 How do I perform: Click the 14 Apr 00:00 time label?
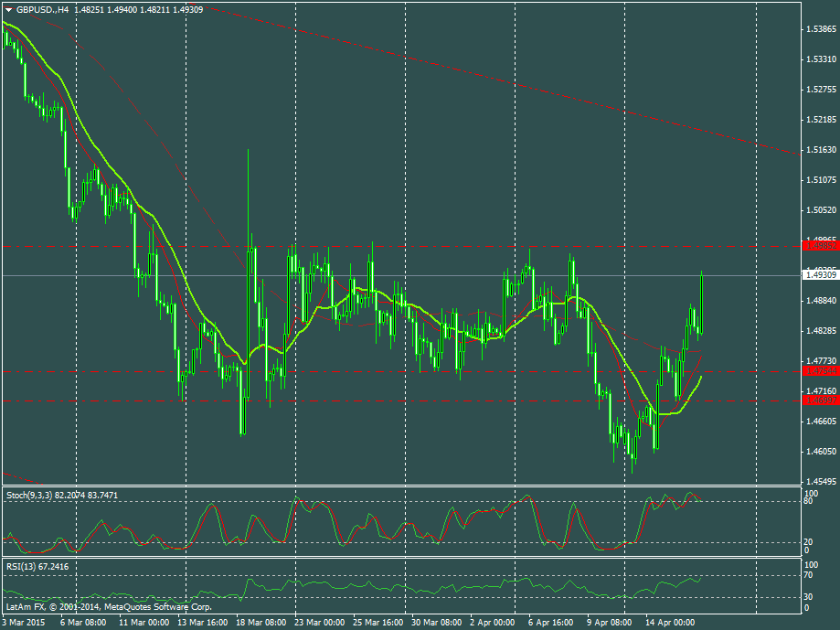[671, 622]
